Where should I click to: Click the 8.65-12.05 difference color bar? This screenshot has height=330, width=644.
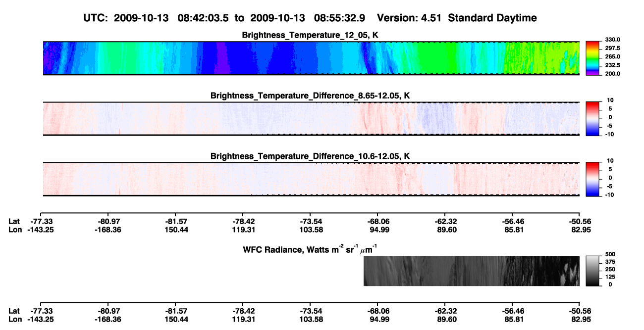pos(592,118)
